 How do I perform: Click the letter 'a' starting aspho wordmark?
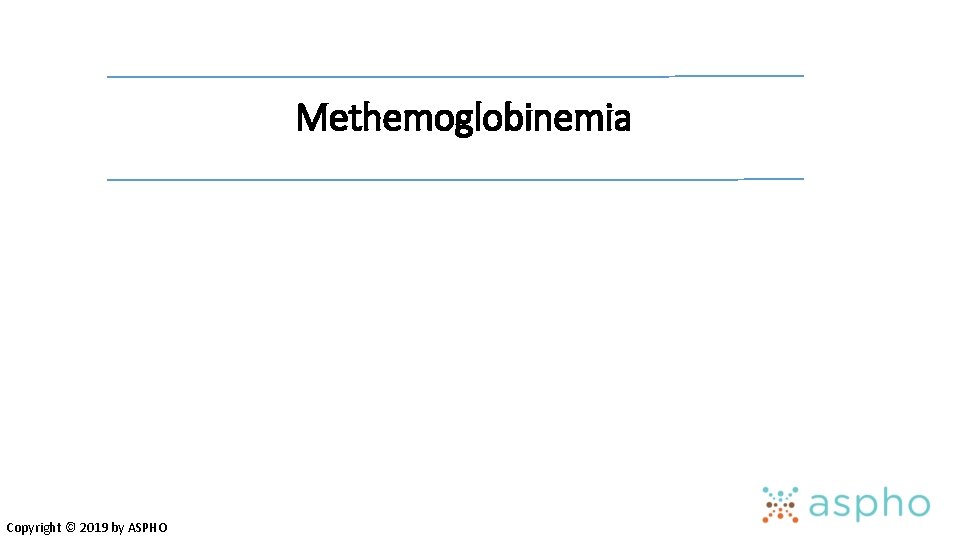(820, 507)
